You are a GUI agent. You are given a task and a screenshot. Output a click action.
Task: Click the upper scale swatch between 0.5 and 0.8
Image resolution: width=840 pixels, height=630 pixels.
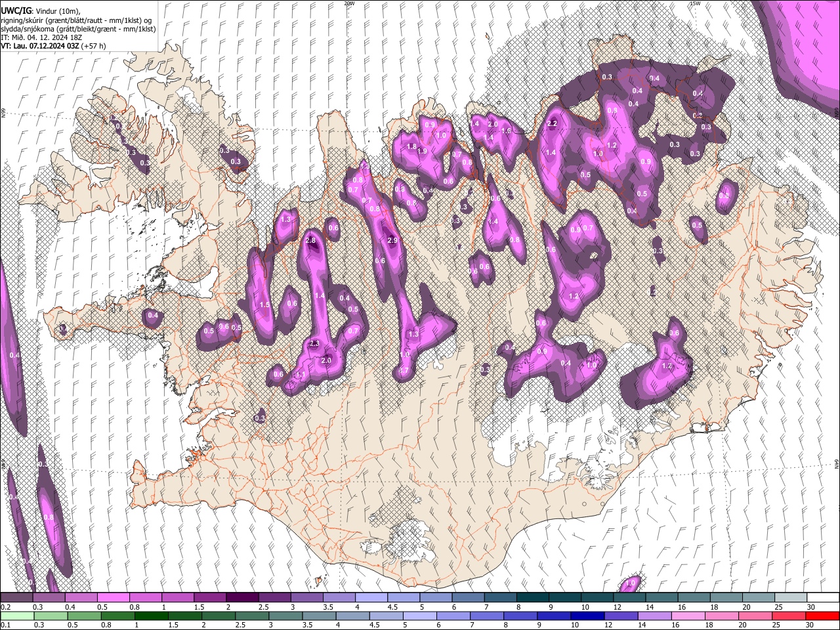point(113,598)
